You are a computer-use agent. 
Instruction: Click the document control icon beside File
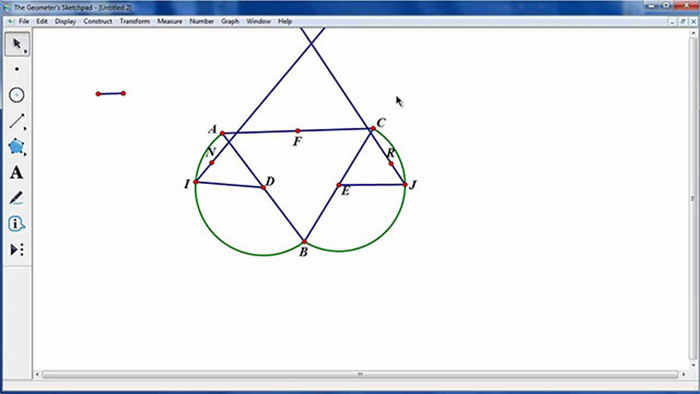coord(11,21)
